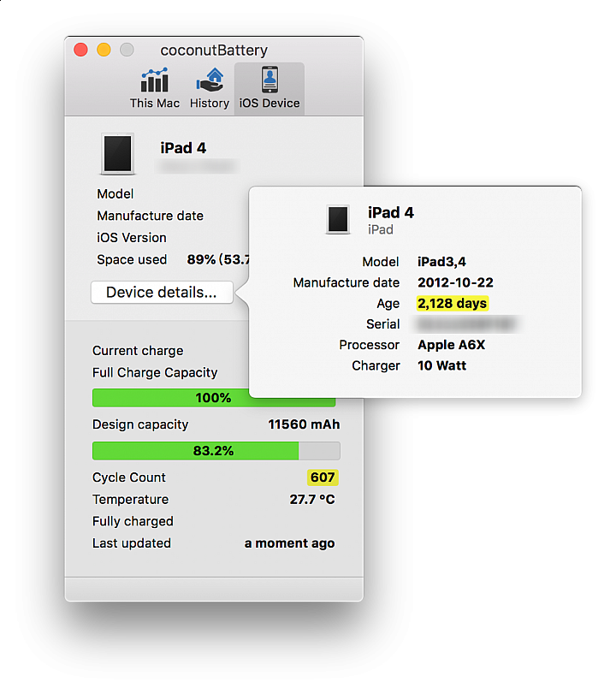Click the Manufacture date 2012-10-22 value
616x694 pixels.
pos(455,282)
